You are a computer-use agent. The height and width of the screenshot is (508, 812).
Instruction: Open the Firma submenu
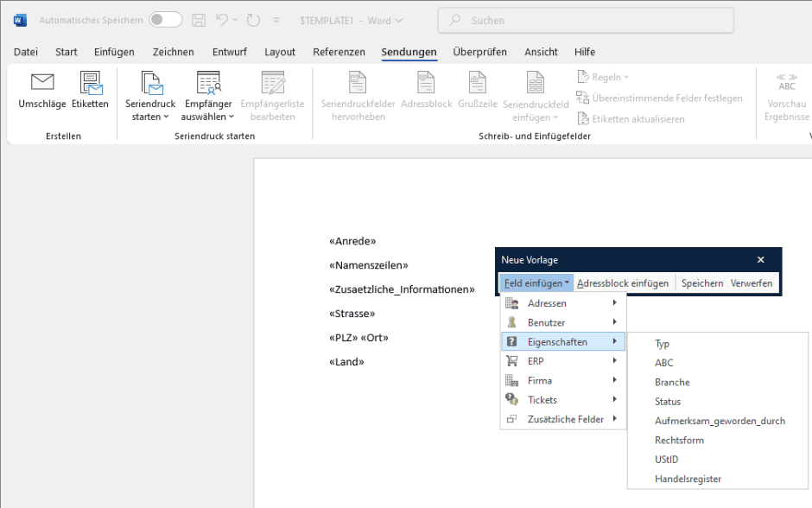563,381
